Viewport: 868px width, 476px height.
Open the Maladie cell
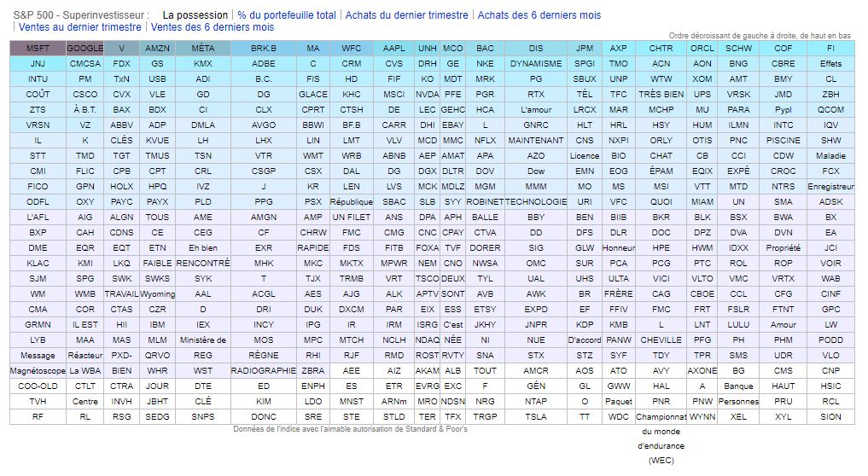[831, 156]
